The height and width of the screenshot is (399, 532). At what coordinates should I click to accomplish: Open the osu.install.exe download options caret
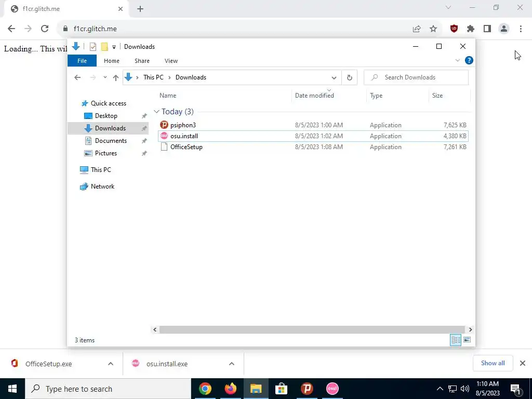232,364
